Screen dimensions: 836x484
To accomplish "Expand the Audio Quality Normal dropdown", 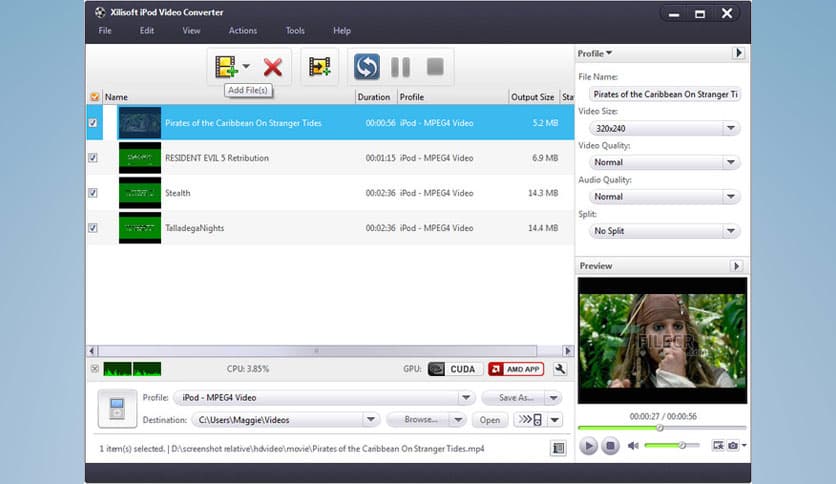I will pyautogui.click(x=731, y=197).
